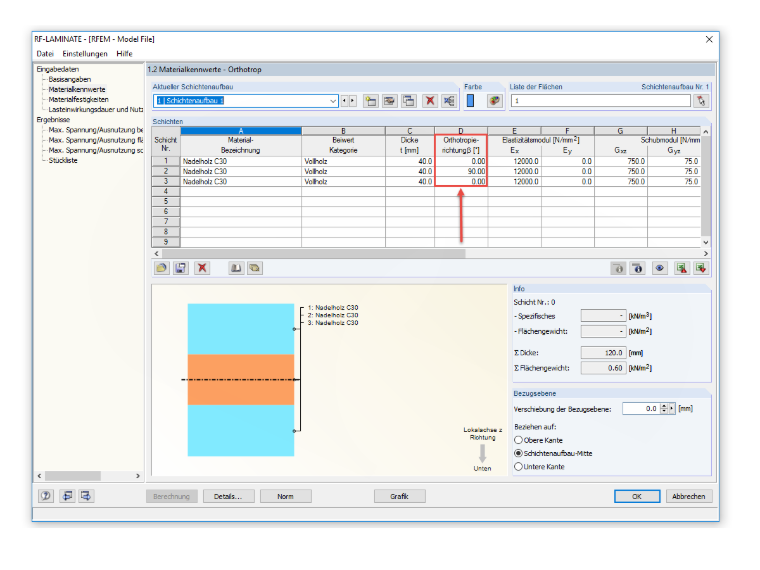Screen dimensions: 760x570
Task: Open the Datei menu
Action: (x=45, y=53)
